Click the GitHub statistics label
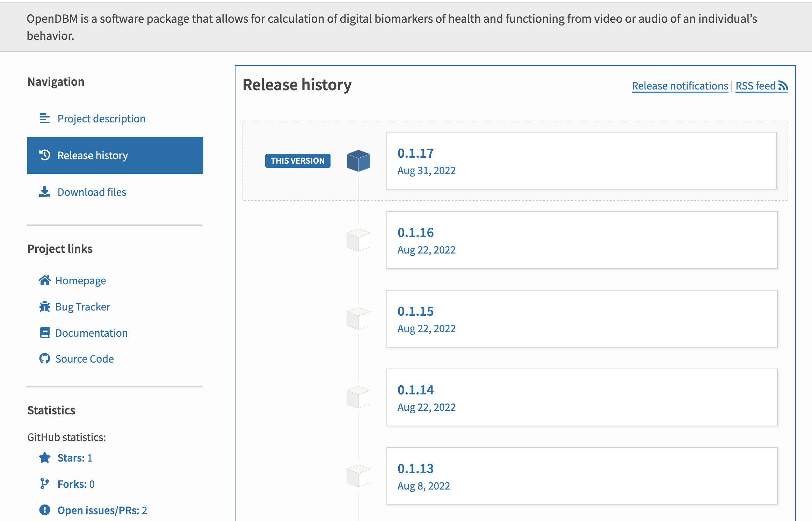The height and width of the screenshot is (521, 812). click(x=66, y=437)
